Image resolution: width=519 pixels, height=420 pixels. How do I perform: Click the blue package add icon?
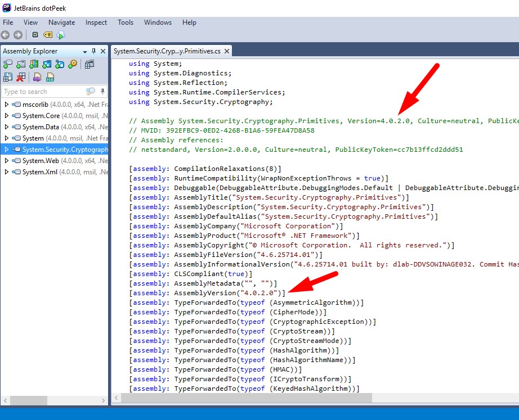(x=60, y=64)
